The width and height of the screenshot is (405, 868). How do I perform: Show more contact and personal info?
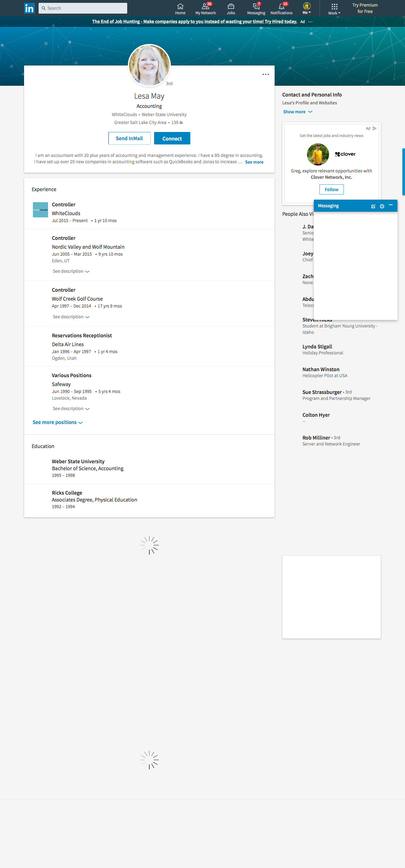coord(297,112)
